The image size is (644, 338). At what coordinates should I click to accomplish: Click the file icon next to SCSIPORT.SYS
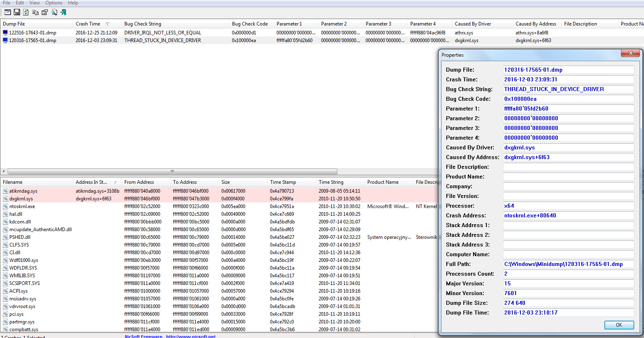pyautogui.click(x=5, y=283)
